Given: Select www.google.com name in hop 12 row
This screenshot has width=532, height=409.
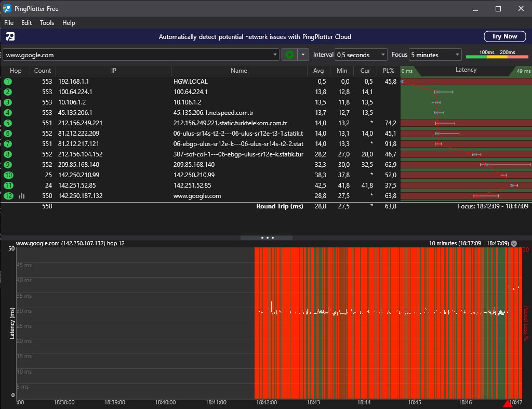Looking at the screenshot, I should 197,196.
